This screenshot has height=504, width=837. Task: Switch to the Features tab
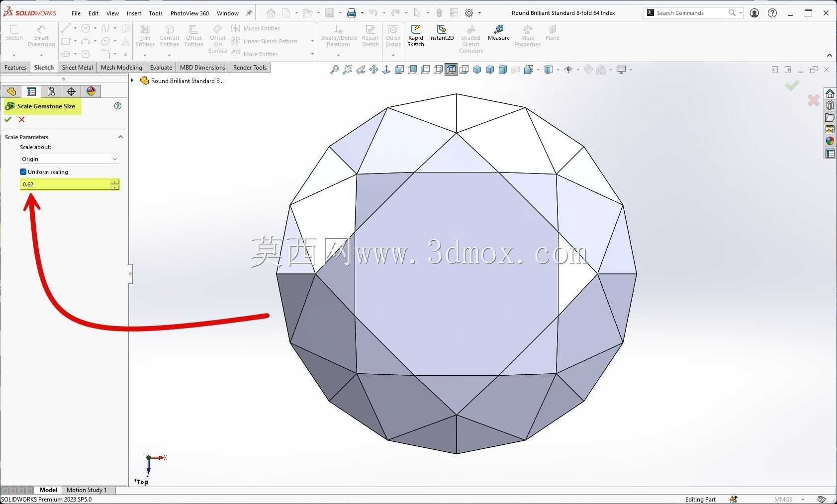[15, 68]
